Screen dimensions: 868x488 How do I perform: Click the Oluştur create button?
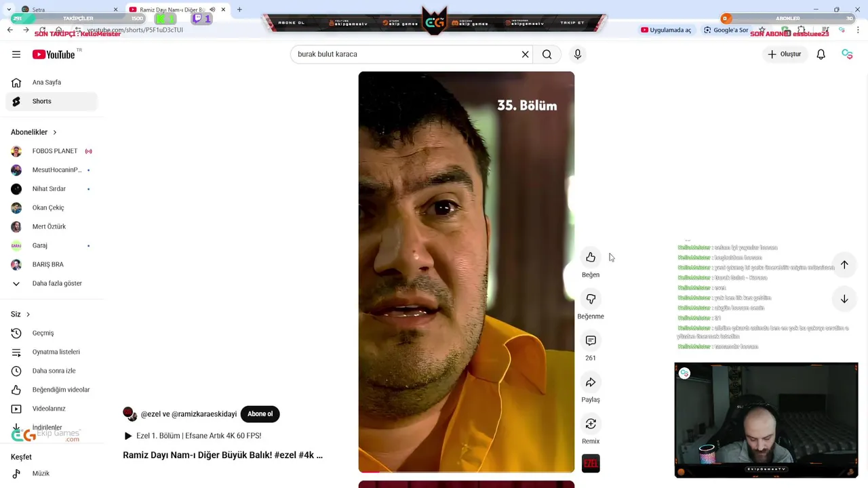[x=785, y=54]
